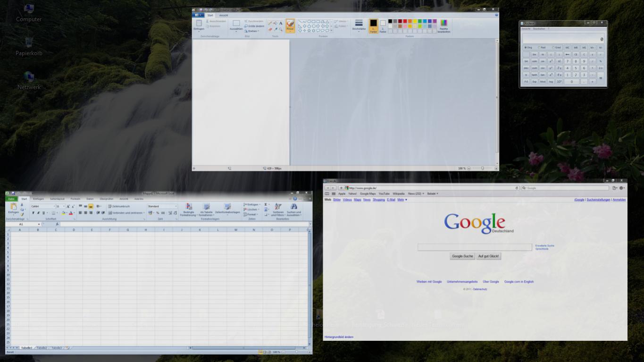Choose the pencil tool in Paint
This screenshot has width=644, height=362.
pyautogui.click(x=270, y=23)
